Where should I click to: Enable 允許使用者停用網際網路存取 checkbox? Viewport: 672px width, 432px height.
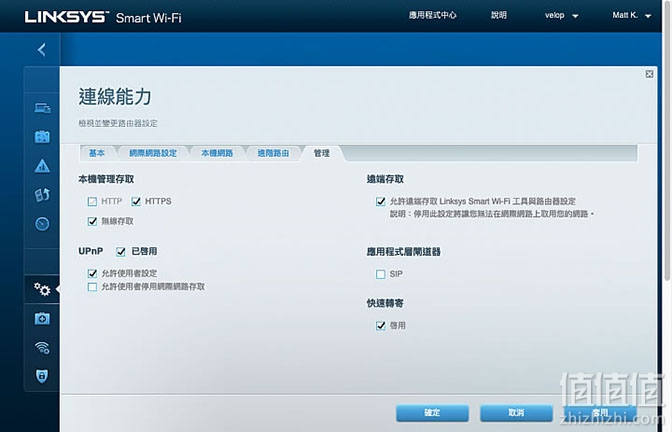click(92, 287)
